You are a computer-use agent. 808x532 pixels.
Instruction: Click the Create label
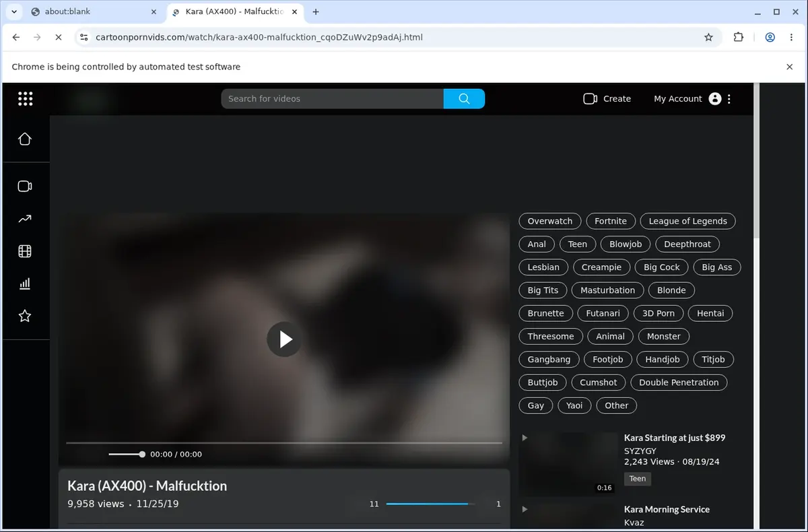point(617,98)
